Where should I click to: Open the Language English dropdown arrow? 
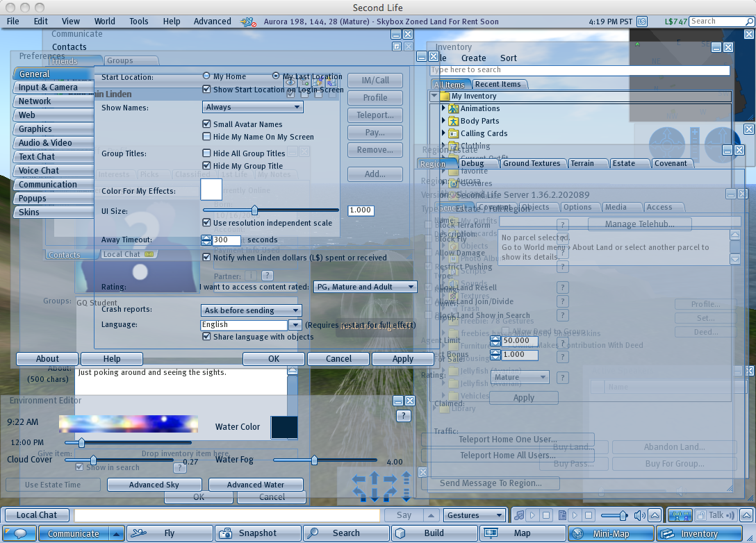(295, 325)
